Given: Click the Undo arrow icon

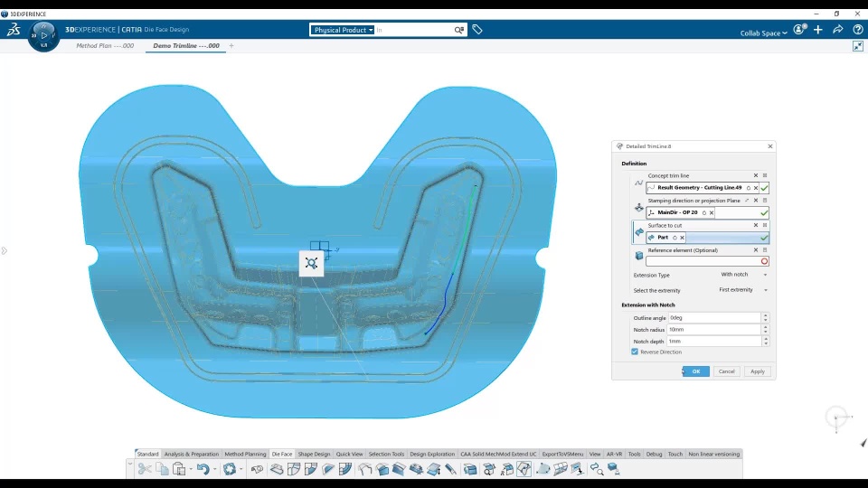Looking at the screenshot, I should point(203,469).
